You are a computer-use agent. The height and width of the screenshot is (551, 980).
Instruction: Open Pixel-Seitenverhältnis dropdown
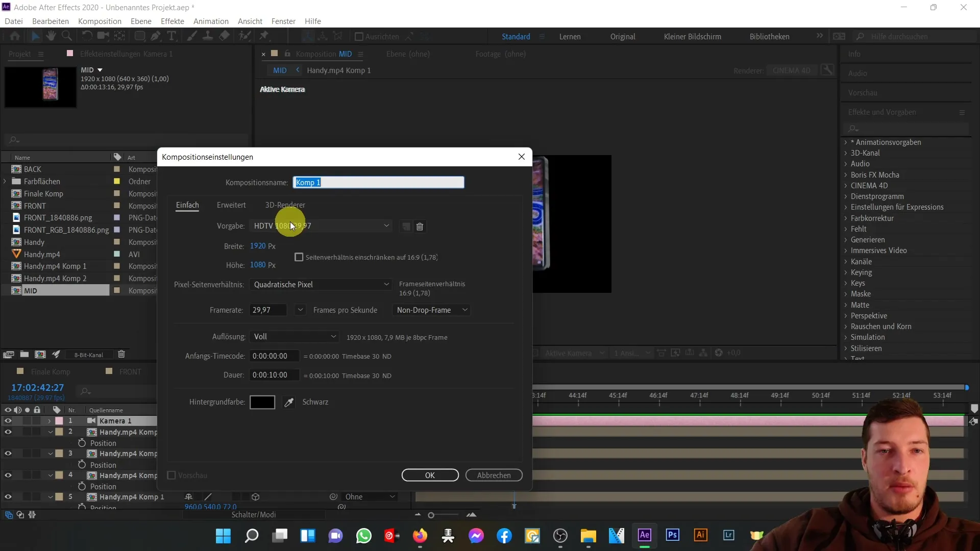321,285
